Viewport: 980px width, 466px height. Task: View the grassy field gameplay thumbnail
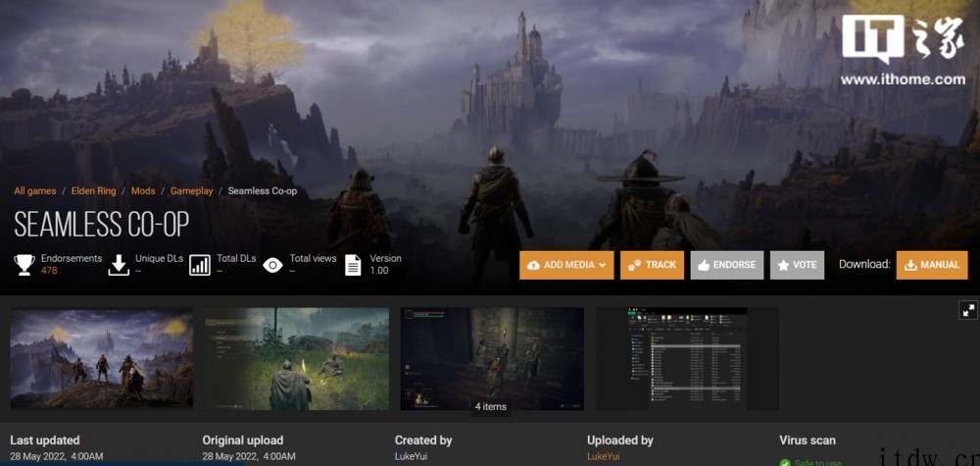pyautogui.click(x=297, y=358)
